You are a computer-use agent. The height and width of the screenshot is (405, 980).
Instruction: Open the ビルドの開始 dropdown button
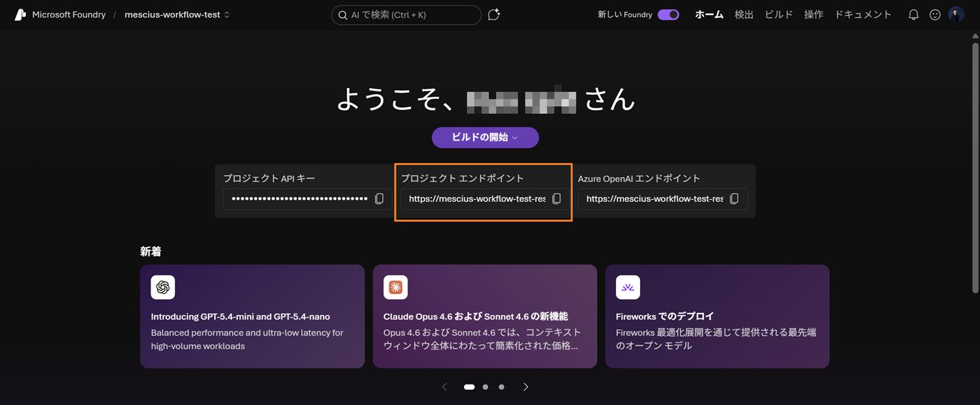tap(485, 138)
